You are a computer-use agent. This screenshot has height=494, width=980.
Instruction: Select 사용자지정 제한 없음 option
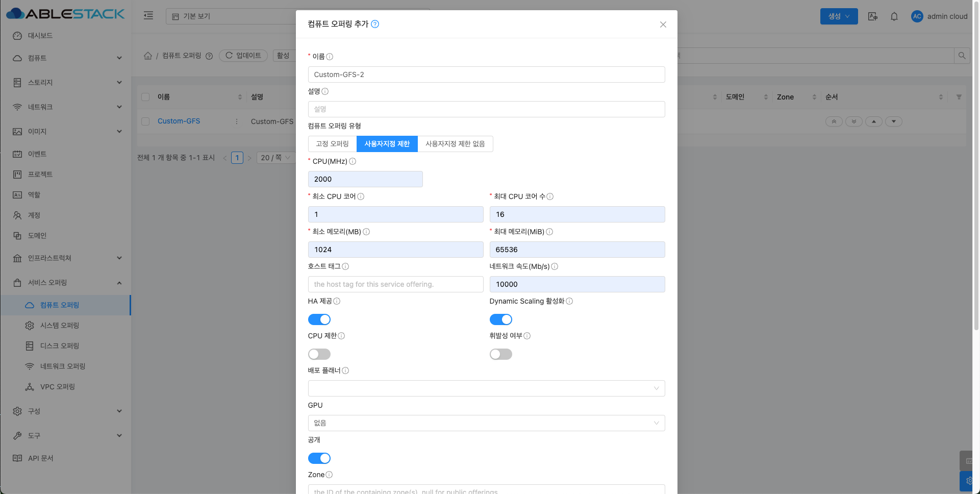pos(455,144)
